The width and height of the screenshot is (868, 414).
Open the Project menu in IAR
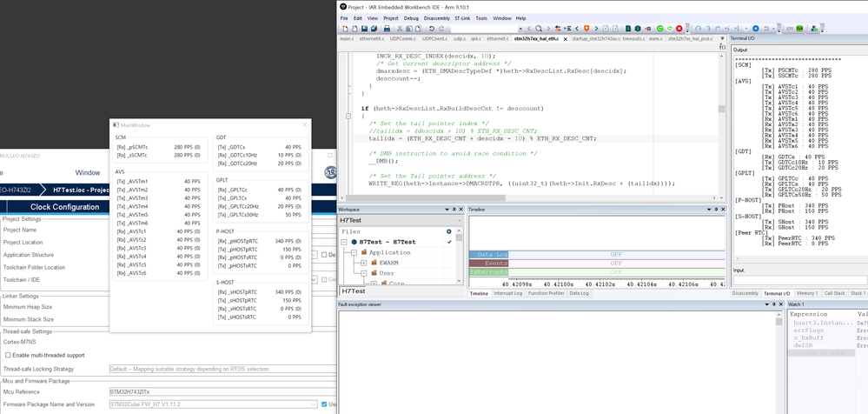coord(391,18)
